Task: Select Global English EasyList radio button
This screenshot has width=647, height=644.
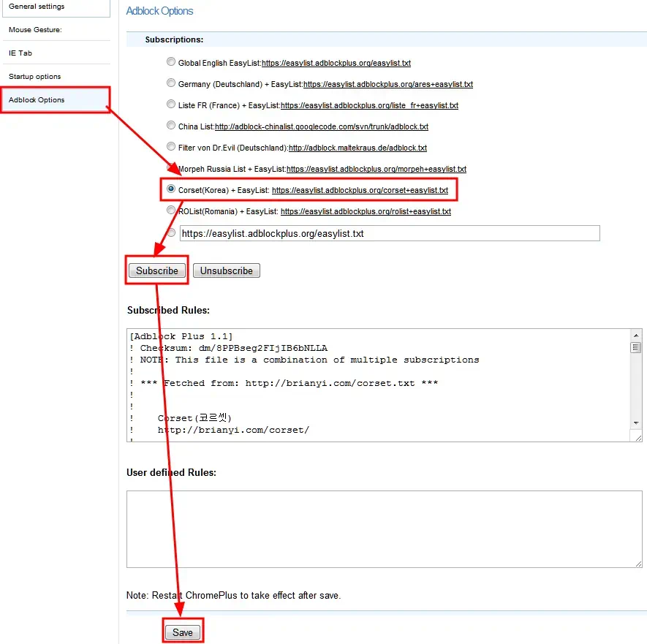Action: coord(171,63)
